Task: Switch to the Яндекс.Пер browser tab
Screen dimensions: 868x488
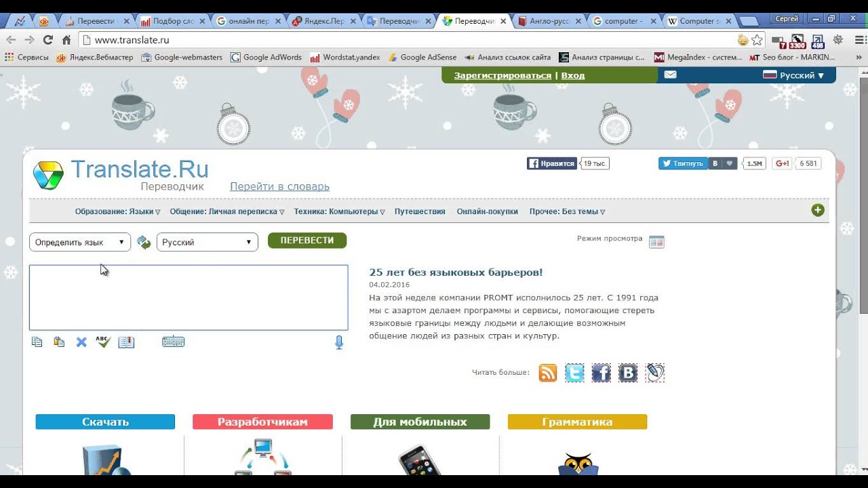Action: [323, 21]
